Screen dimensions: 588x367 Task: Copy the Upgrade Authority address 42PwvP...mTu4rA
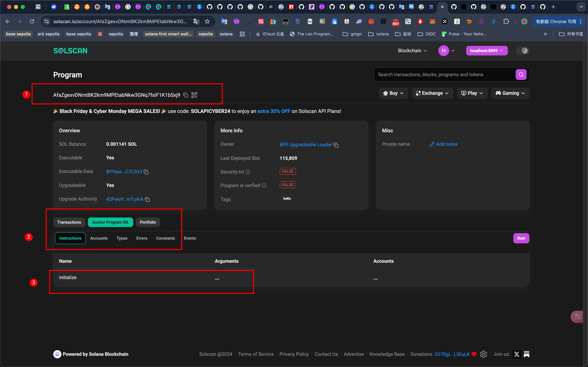(x=147, y=199)
